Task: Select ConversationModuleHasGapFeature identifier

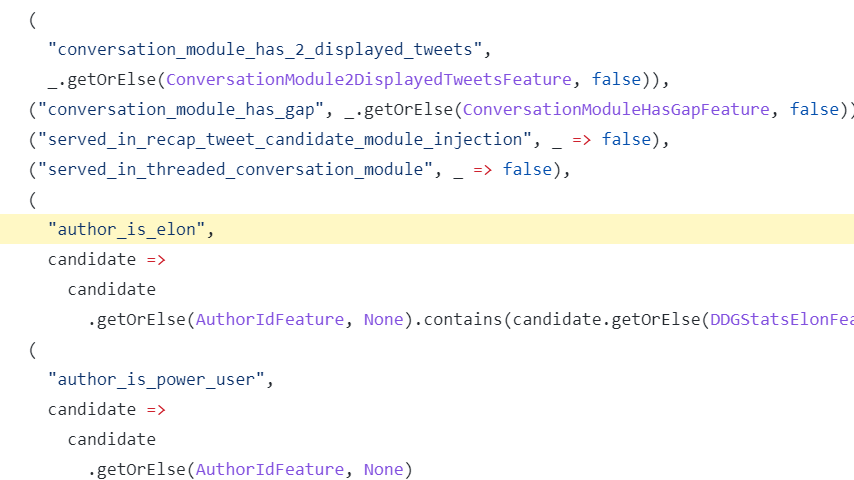Action: [616, 110]
